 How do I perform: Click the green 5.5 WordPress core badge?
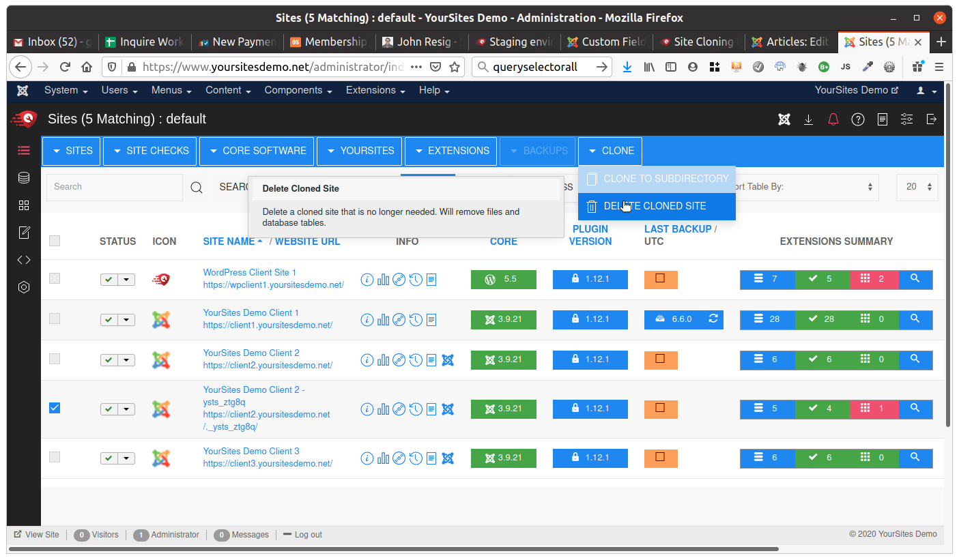click(504, 280)
